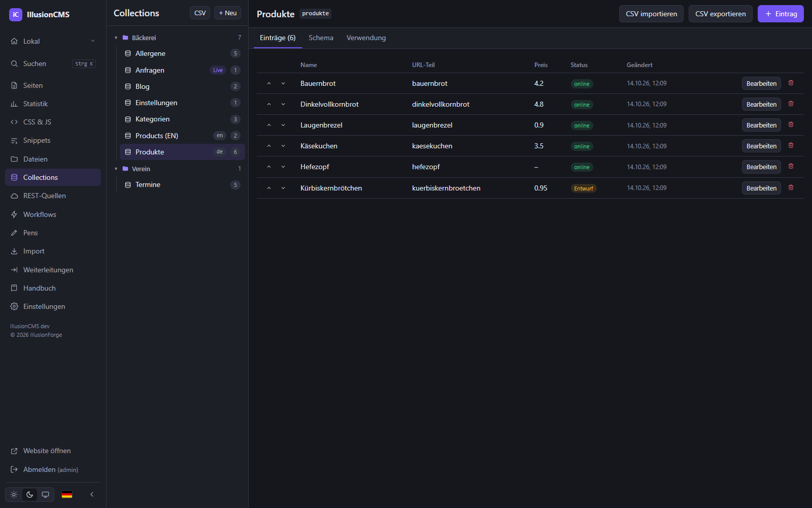Go to Snippets in sidebar
This screenshot has height=508, width=812.
(x=53, y=140)
